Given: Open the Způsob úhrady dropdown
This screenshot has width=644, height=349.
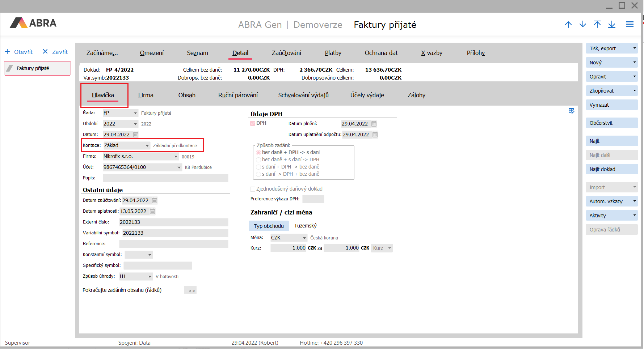Looking at the screenshot, I should point(150,277).
